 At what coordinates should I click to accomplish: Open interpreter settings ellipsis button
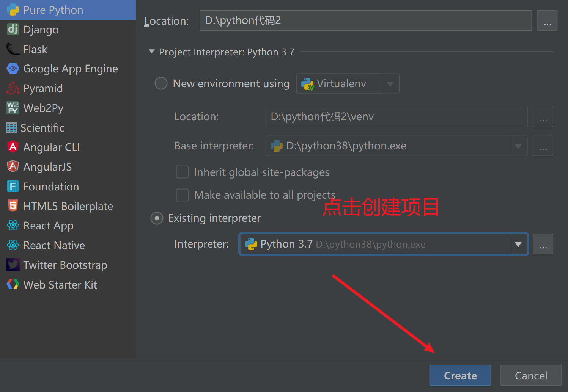coord(543,244)
